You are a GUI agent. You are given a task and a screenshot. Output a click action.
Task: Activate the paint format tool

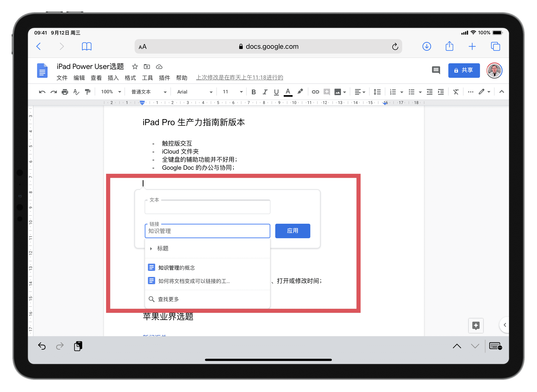point(87,92)
